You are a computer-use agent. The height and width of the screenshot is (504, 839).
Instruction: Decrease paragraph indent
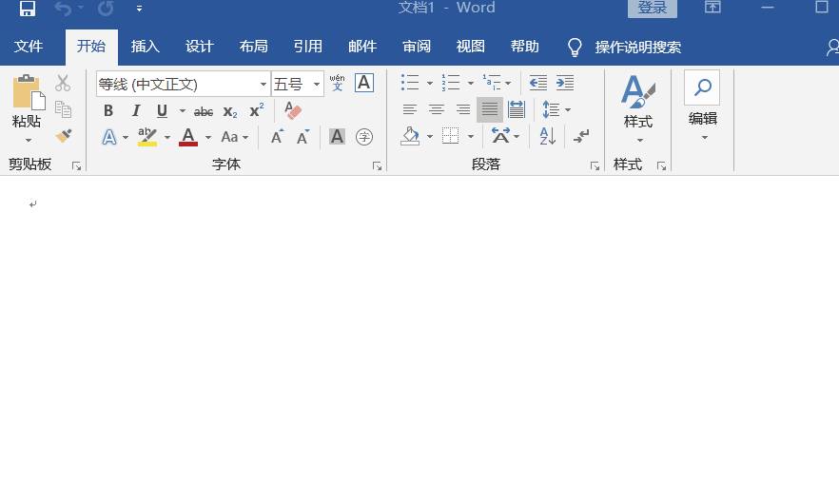pyautogui.click(x=538, y=83)
